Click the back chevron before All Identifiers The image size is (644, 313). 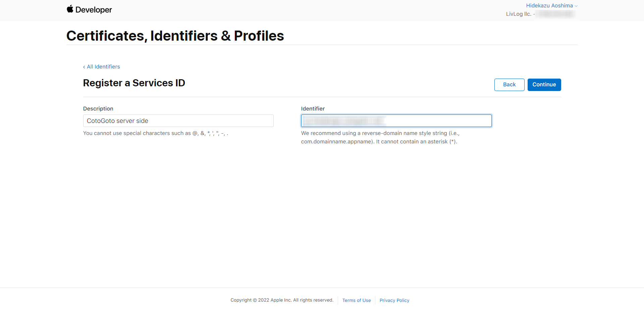[x=84, y=67]
